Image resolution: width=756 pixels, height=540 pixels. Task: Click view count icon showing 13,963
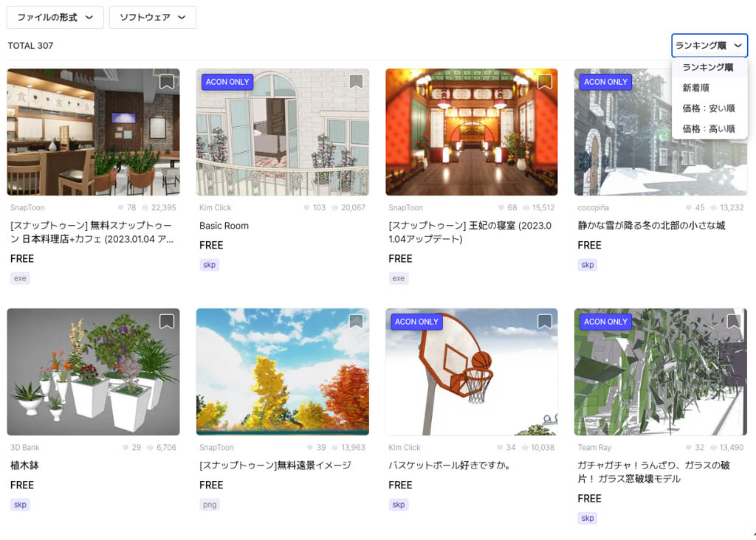click(x=335, y=448)
